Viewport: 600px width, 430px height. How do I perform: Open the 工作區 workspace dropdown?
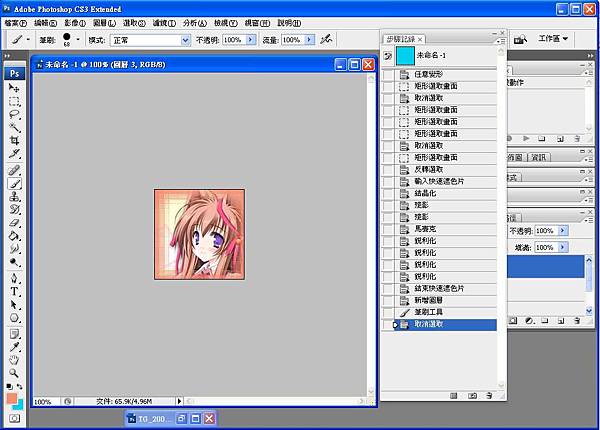click(x=553, y=39)
